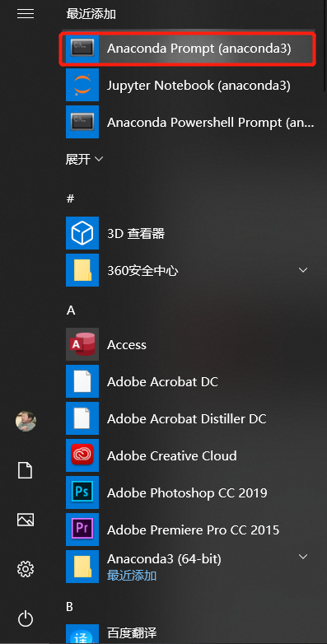The width and height of the screenshot is (327, 644).
Task: Open Pictures from the sidebar icon
Action: [26, 520]
